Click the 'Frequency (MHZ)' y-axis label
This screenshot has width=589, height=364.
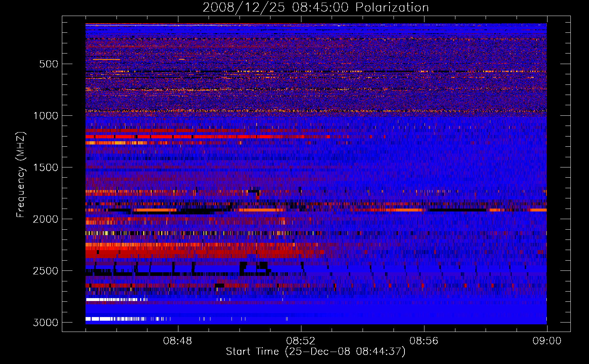pos(21,175)
